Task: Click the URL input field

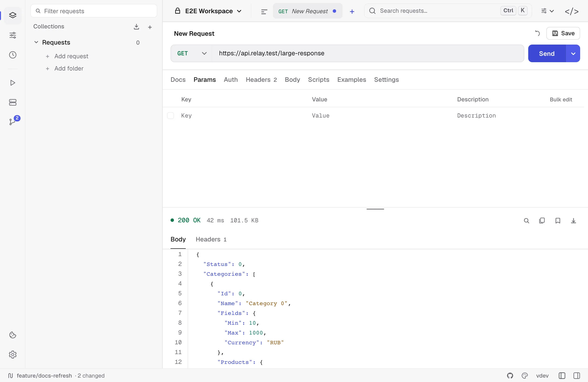Action: 368,53
